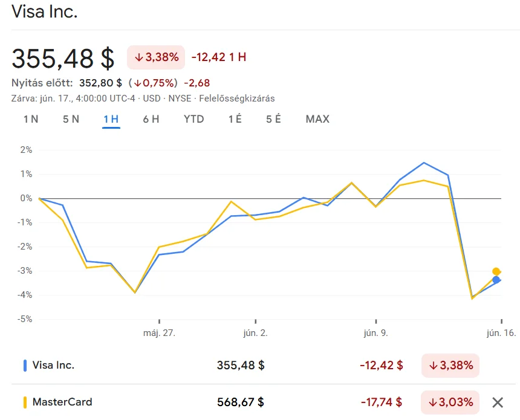Click the pre-market price 352,80 $
Viewport: 520px width, 420px height.
tap(100, 83)
